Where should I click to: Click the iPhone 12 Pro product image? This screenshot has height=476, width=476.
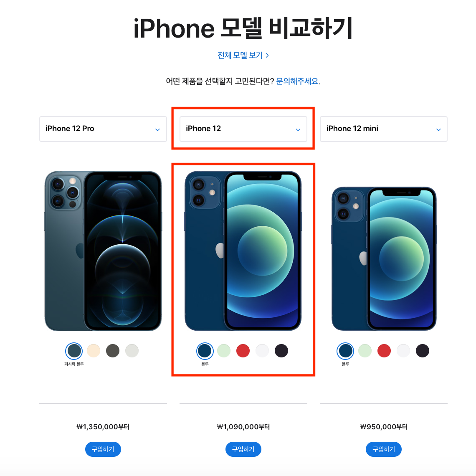(x=103, y=251)
